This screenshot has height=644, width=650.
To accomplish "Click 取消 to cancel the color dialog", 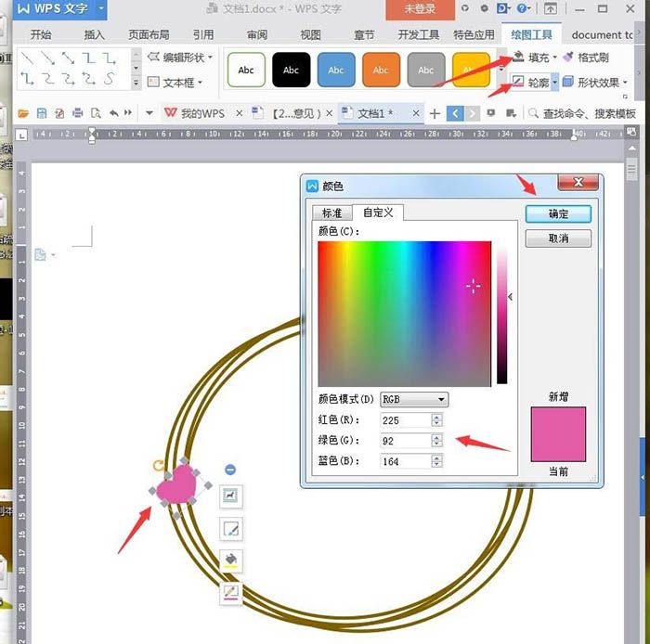I will coord(558,238).
